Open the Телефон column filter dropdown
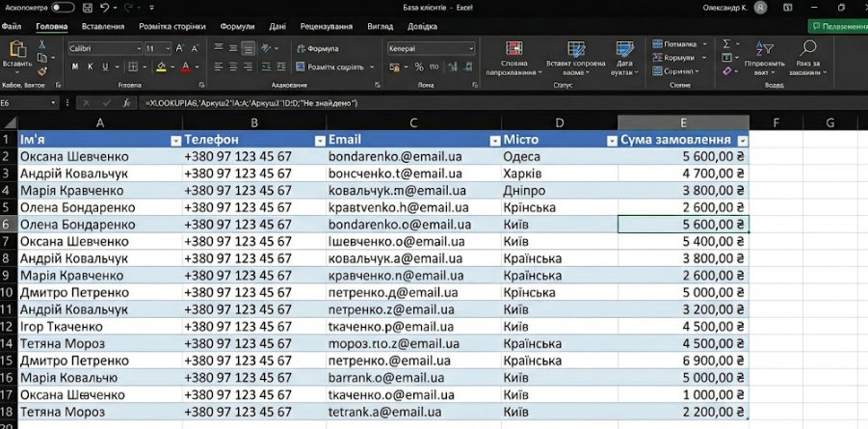Image resolution: width=868 pixels, height=429 pixels. (x=320, y=141)
